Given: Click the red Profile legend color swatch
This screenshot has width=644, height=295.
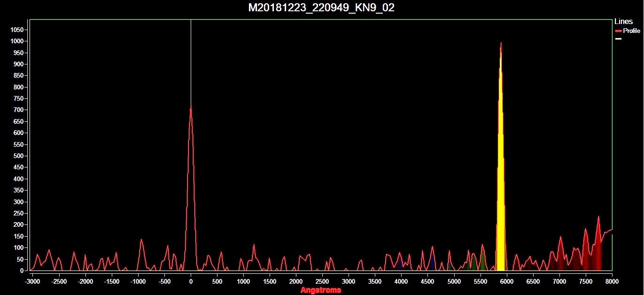Looking at the screenshot, I should tap(618, 31).
